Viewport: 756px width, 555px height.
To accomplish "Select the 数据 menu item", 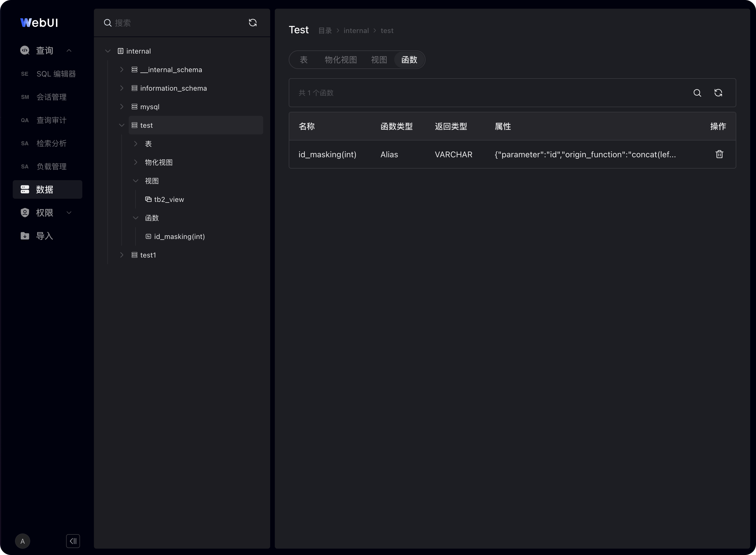I will click(x=48, y=189).
